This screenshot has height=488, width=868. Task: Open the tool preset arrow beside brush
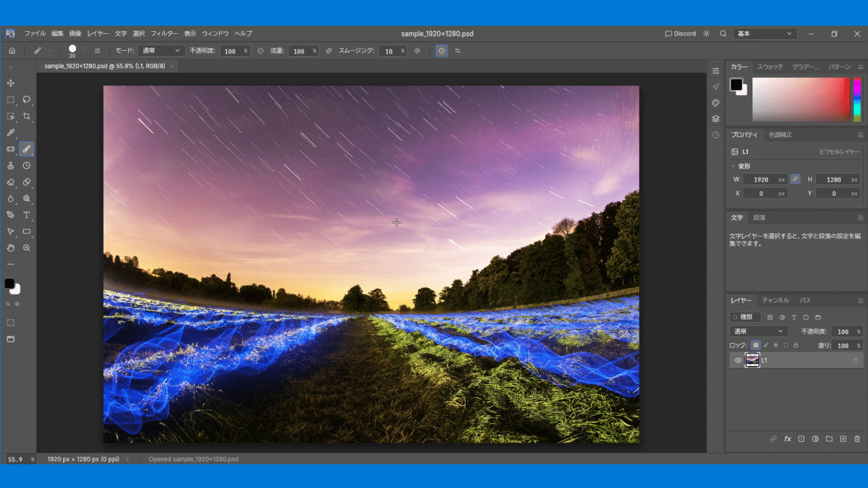50,51
